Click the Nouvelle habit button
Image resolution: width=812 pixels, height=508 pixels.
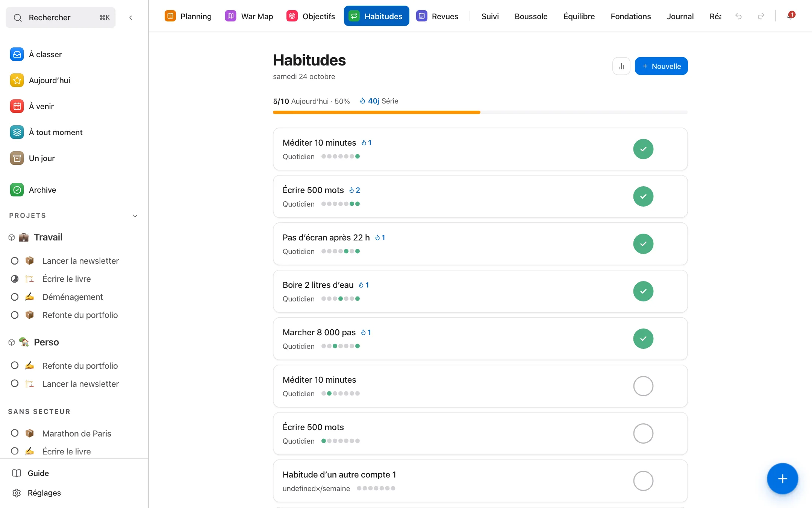tap(661, 66)
